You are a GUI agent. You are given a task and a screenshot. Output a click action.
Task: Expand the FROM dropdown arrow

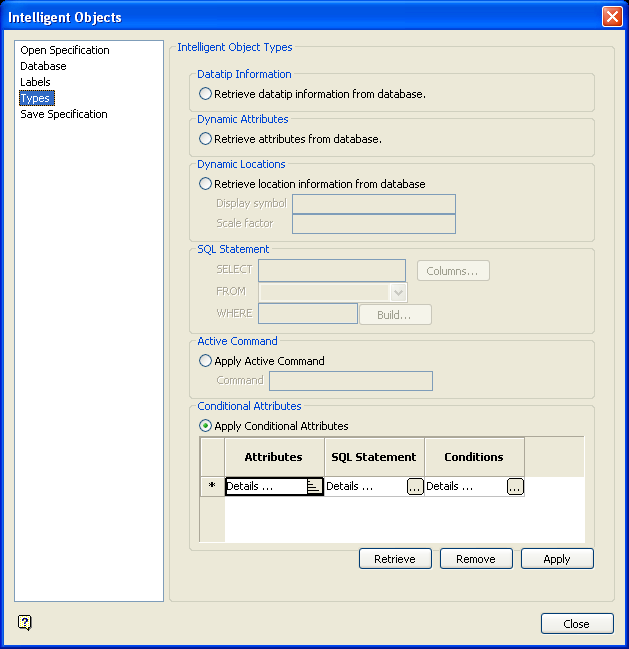pyautogui.click(x=398, y=293)
